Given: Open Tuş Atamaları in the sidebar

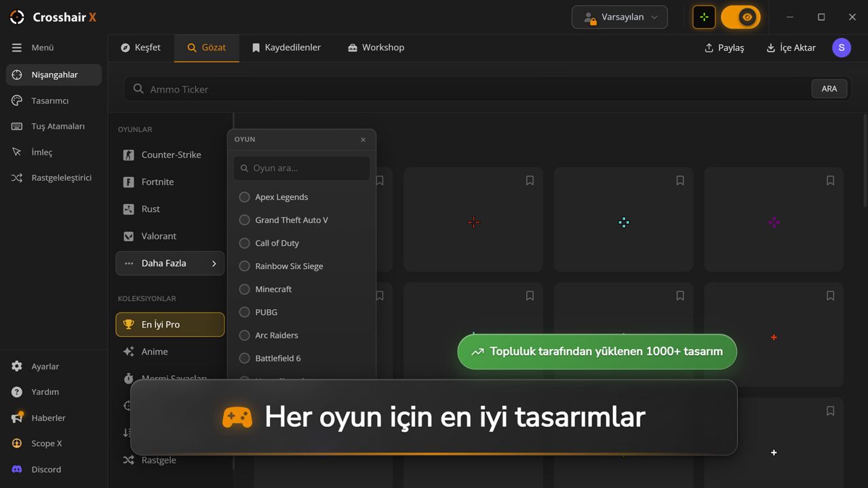Looking at the screenshot, I should 54,126.
